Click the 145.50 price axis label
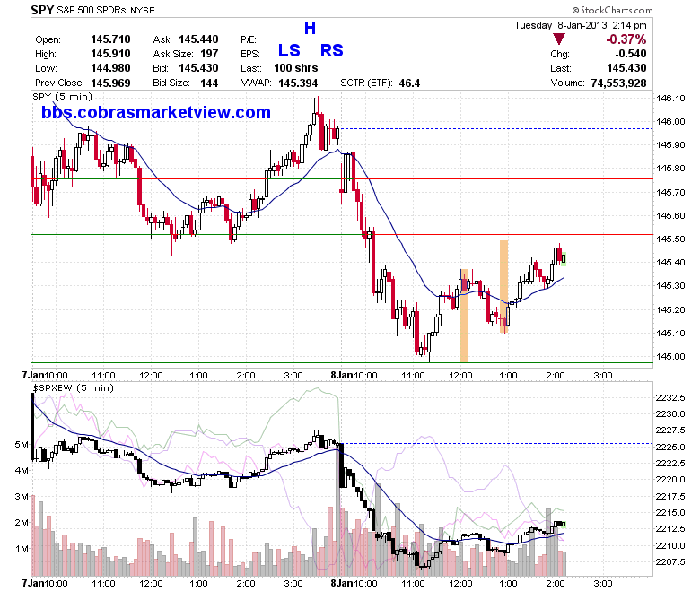The height and width of the screenshot is (591, 700). tap(670, 239)
